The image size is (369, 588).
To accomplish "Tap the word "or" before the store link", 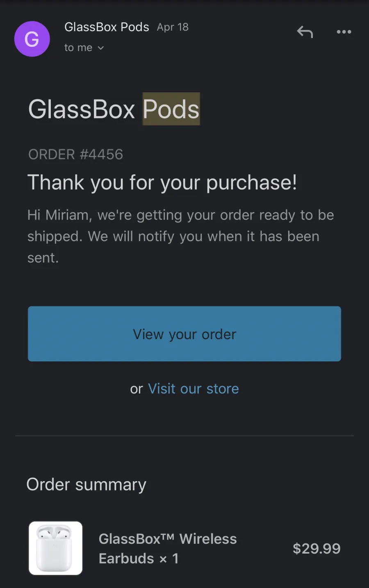I will pyautogui.click(x=137, y=389).
